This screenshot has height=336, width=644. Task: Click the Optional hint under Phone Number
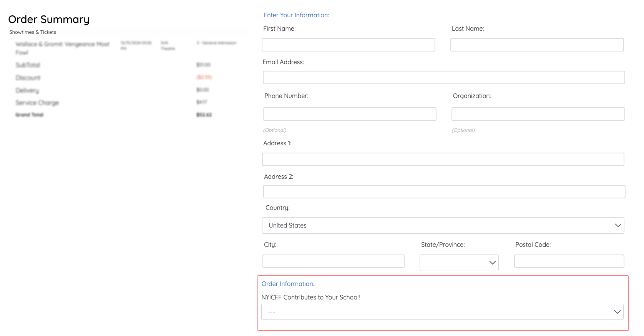coord(275,130)
